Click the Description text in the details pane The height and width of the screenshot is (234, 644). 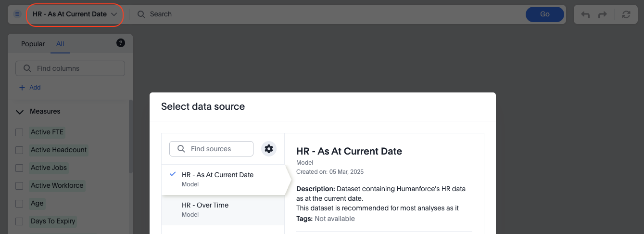pos(381,198)
